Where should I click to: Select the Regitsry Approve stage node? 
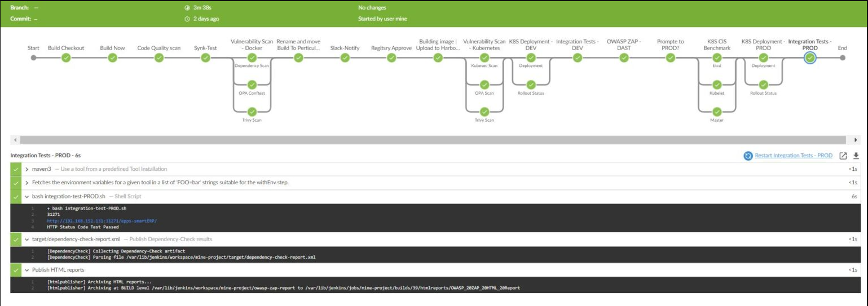coord(391,57)
